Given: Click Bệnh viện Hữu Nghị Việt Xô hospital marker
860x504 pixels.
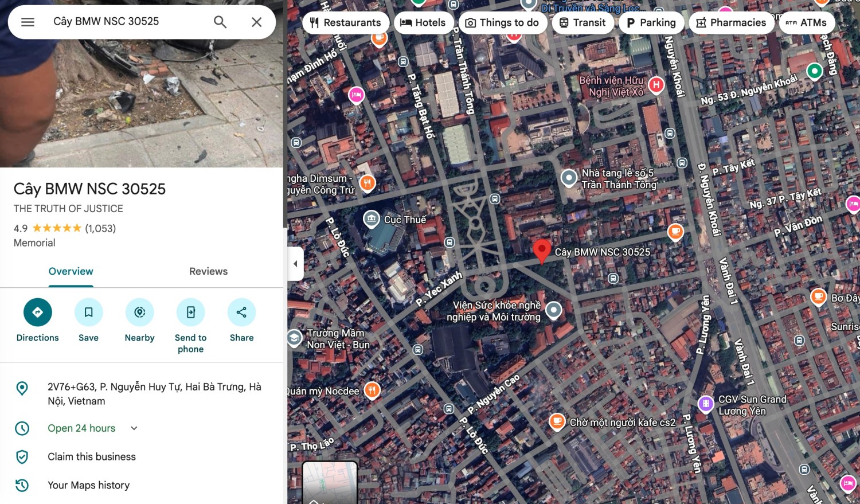Looking at the screenshot, I should [x=656, y=85].
